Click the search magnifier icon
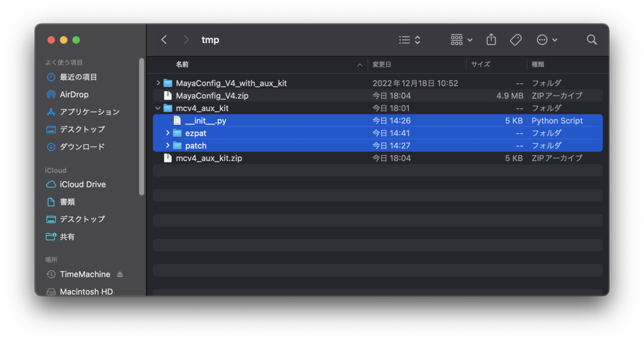The width and height of the screenshot is (644, 342). click(x=591, y=40)
